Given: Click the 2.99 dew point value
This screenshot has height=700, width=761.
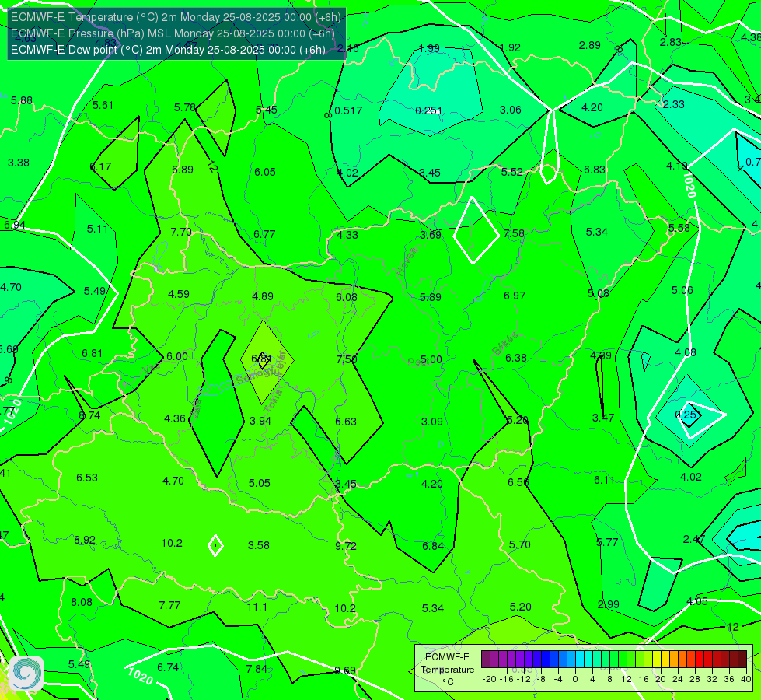Looking at the screenshot, I should [608, 604].
